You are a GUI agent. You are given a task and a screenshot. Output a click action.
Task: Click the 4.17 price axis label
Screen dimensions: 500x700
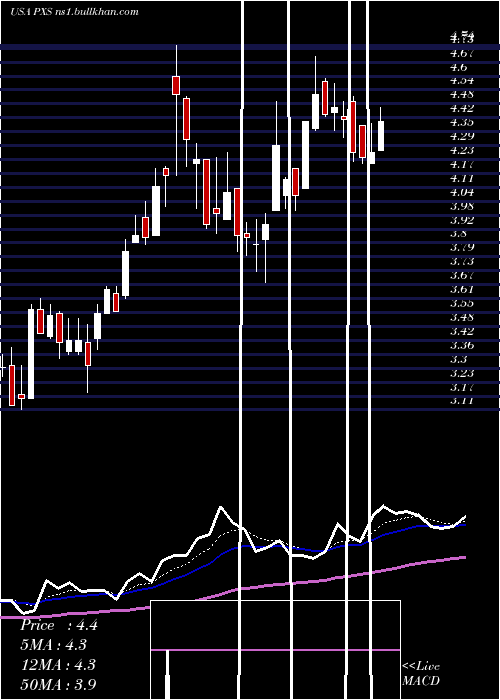coord(462,164)
